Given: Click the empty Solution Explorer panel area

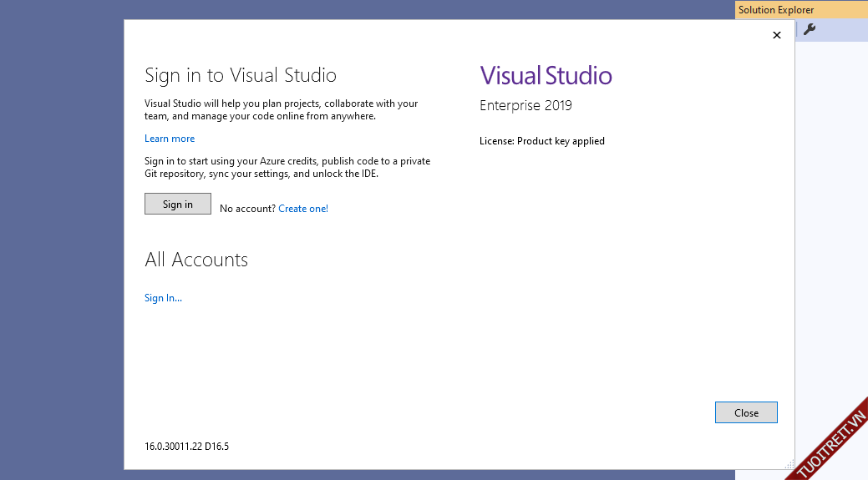Looking at the screenshot, I should point(830,209).
